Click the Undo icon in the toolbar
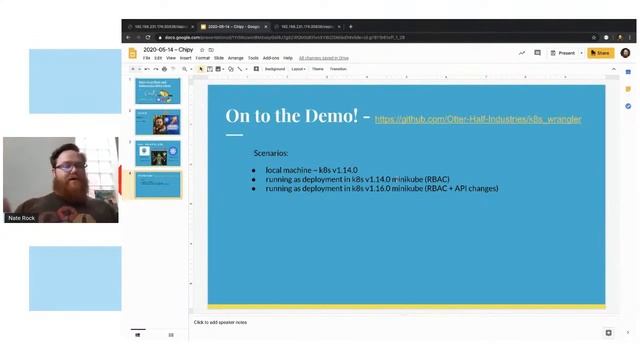The height and width of the screenshot is (360, 640). coord(147,69)
